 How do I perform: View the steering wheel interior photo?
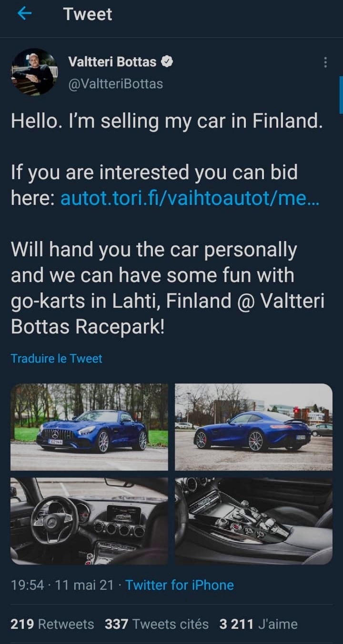pos(90,521)
